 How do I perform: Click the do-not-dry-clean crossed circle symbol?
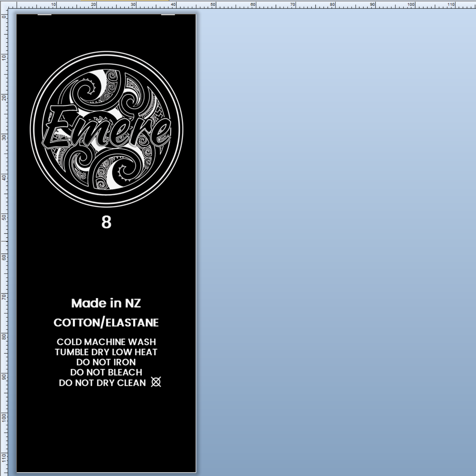pos(156,382)
